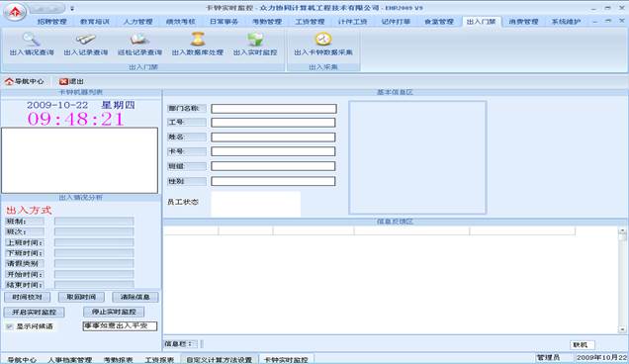Click the date in status bar
The height and width of the screenshot is (364, 629).
(x=601, y=358)
